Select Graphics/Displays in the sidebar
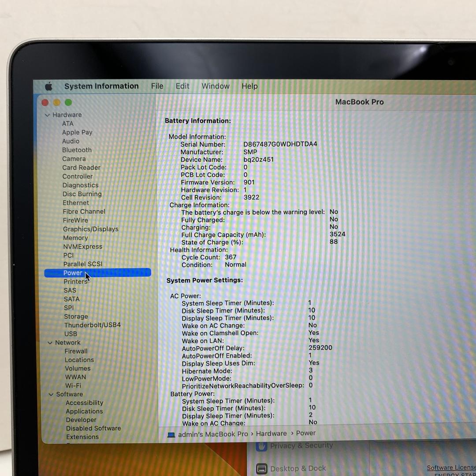476x476 pixels. tap(90, 229)
